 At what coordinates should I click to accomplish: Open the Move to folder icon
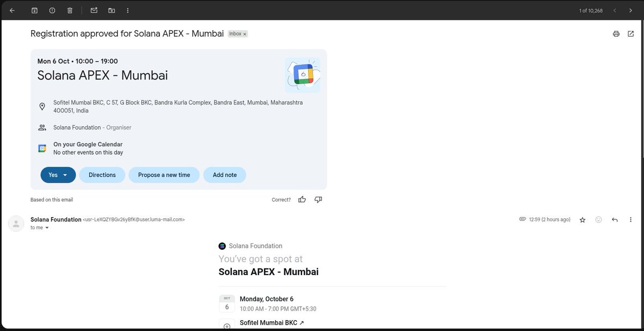click(112, 10)
